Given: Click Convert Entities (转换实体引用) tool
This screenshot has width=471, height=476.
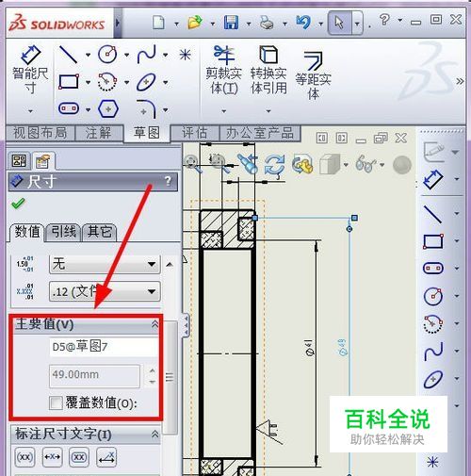Looking at the screenshot, I should click(x=268, y=70).
